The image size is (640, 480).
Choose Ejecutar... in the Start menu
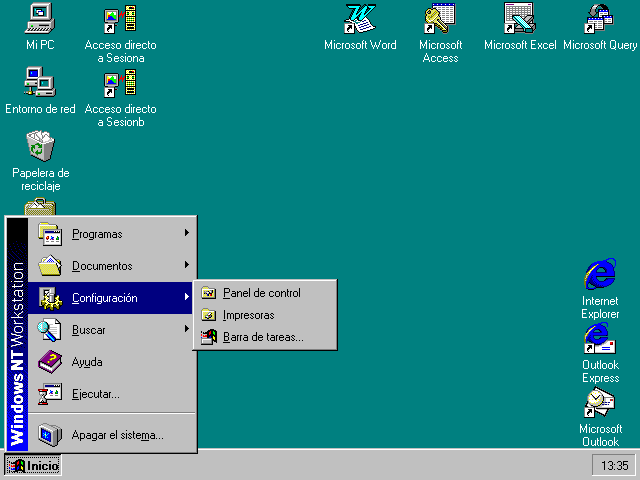[112, 394]
